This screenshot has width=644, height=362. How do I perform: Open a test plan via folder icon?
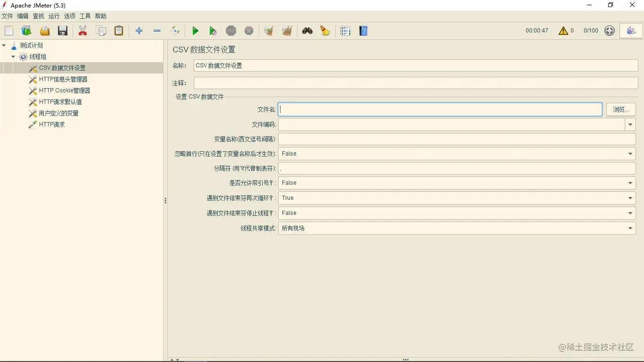point(45,31)
